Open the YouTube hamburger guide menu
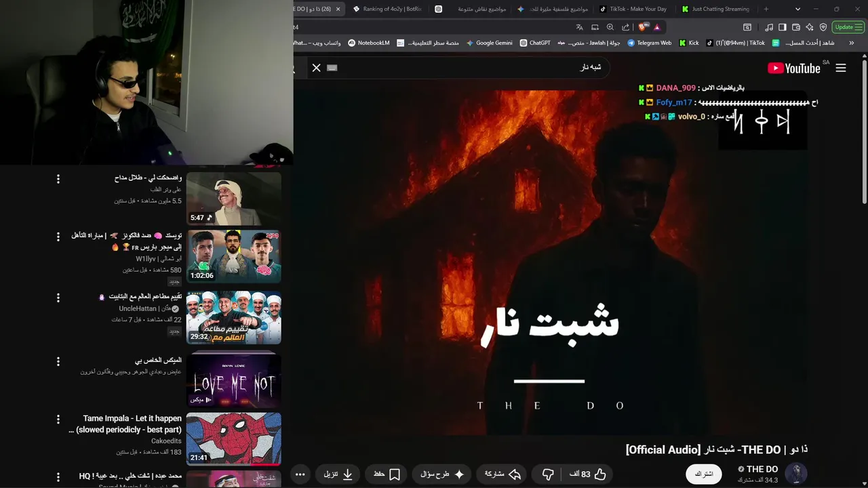Screen dimensions: 868x488 tap(841, 68)
